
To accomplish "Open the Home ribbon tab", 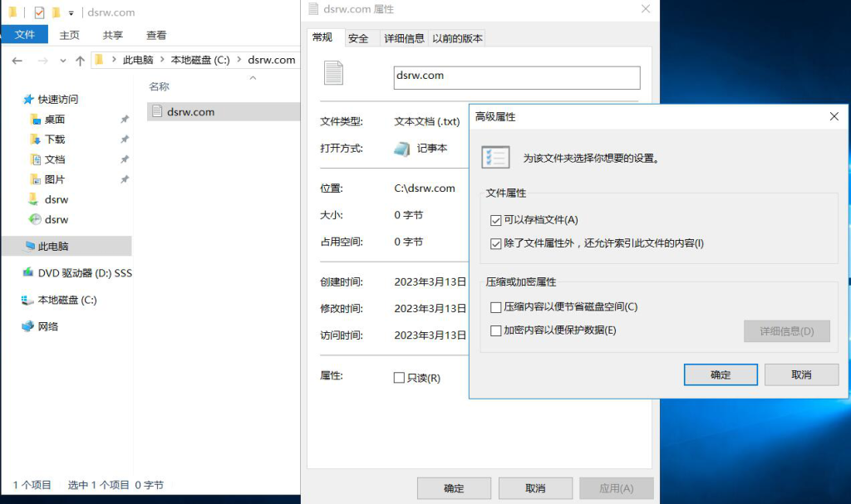I will [x=70, y=35].
